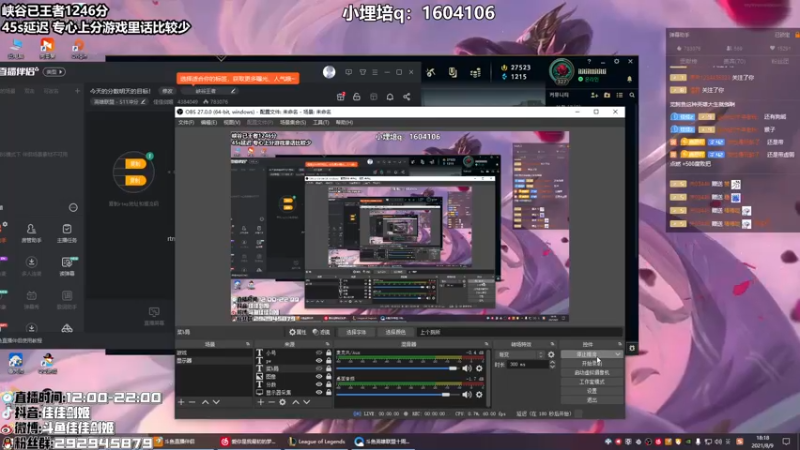
Task: Click the 启动虚拟摄像机 button
Action: click(x=592, y=372)
